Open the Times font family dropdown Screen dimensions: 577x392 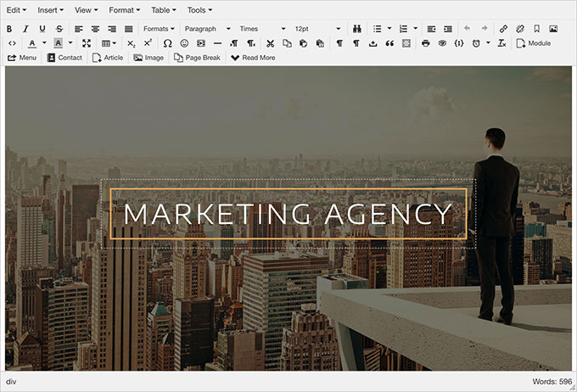tap(262, 29)
